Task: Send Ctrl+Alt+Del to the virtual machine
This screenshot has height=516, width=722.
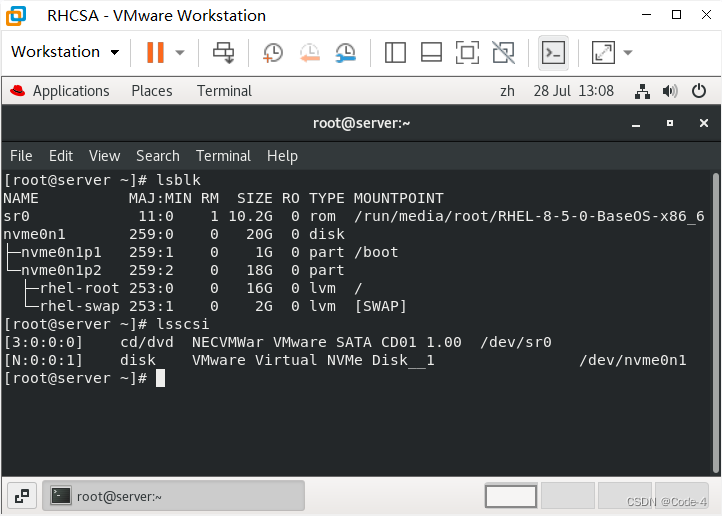Action: coord(223,52)
